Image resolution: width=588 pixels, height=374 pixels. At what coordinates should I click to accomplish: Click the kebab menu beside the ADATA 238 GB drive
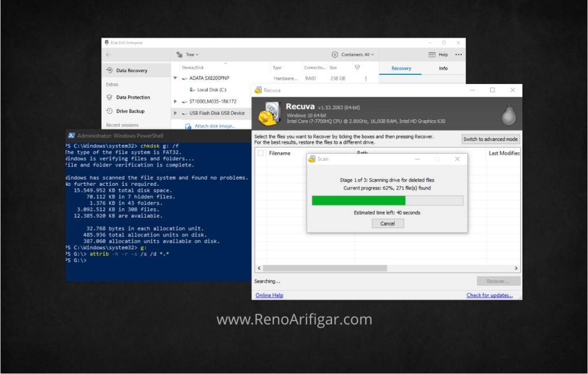tap(366, 78)
